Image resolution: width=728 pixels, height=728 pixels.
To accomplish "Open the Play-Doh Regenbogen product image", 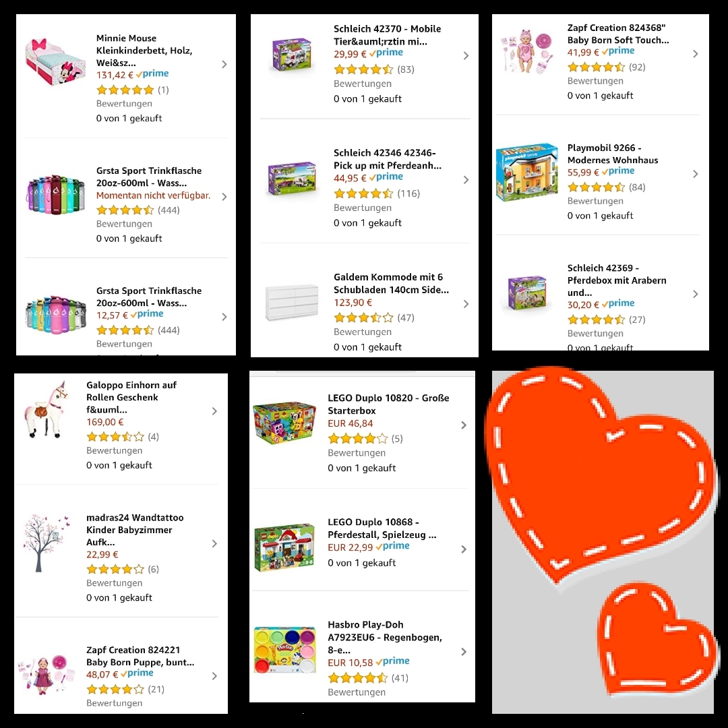I will [284, 650].
